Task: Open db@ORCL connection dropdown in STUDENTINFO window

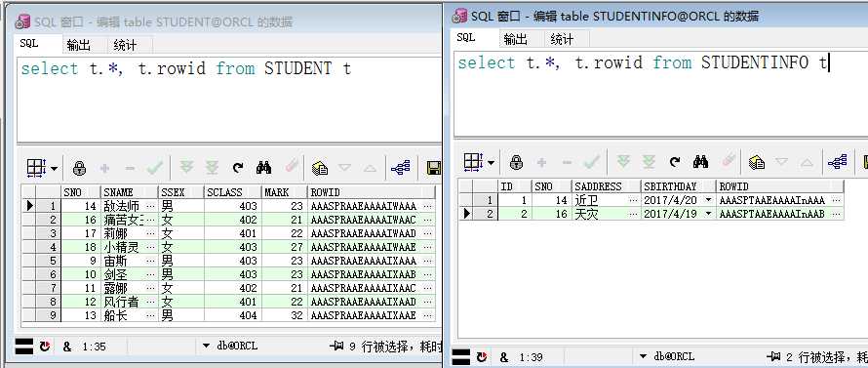Action: [643, 356]
